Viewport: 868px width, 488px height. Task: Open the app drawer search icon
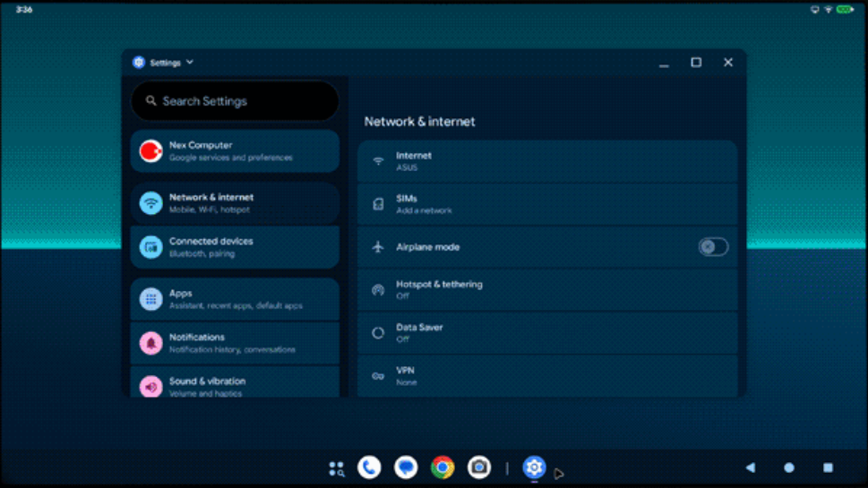pos(336,468)
